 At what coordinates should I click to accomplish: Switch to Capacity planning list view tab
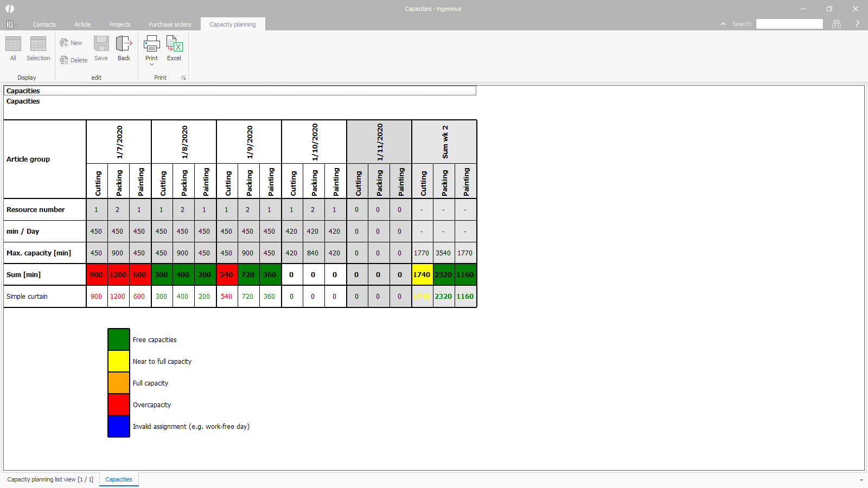pos(50,479)
